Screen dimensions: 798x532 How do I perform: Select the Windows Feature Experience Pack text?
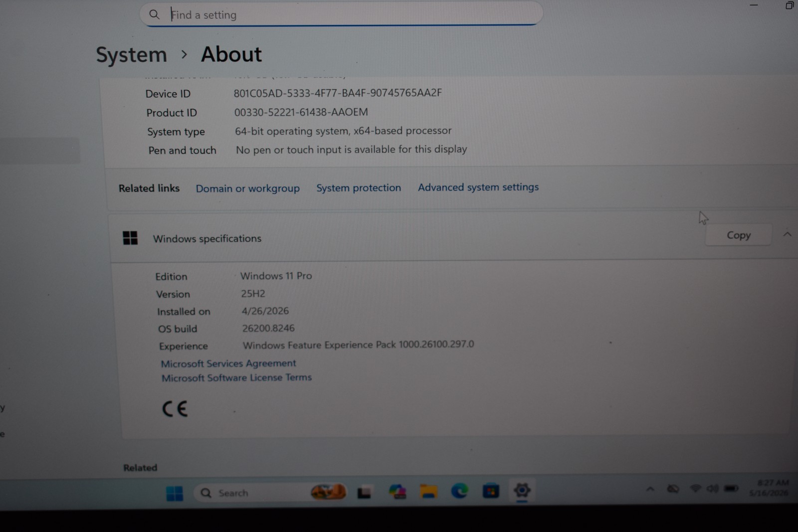[x=358, y=345]
